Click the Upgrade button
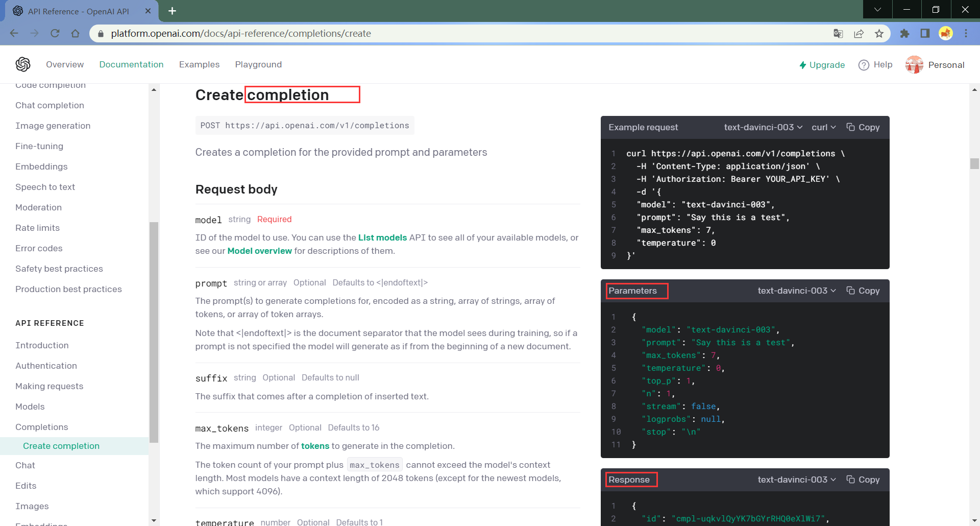The height and width of the screenshot is (526, 980). (822, 65)
